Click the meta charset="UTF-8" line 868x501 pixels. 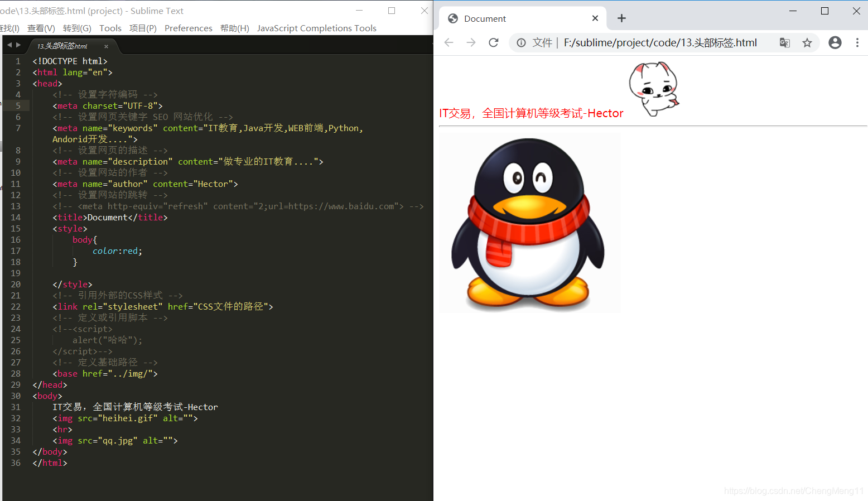[108, 106]
